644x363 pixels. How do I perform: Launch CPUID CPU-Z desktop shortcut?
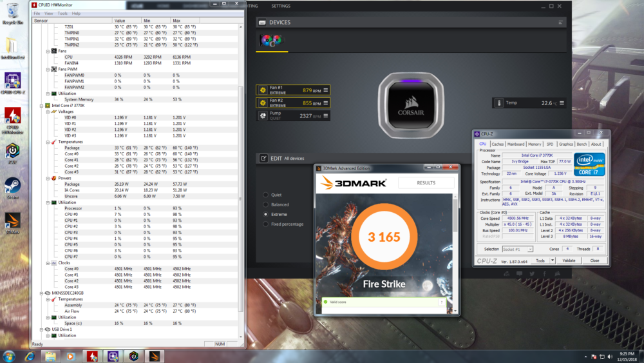(x=12, y=83)
